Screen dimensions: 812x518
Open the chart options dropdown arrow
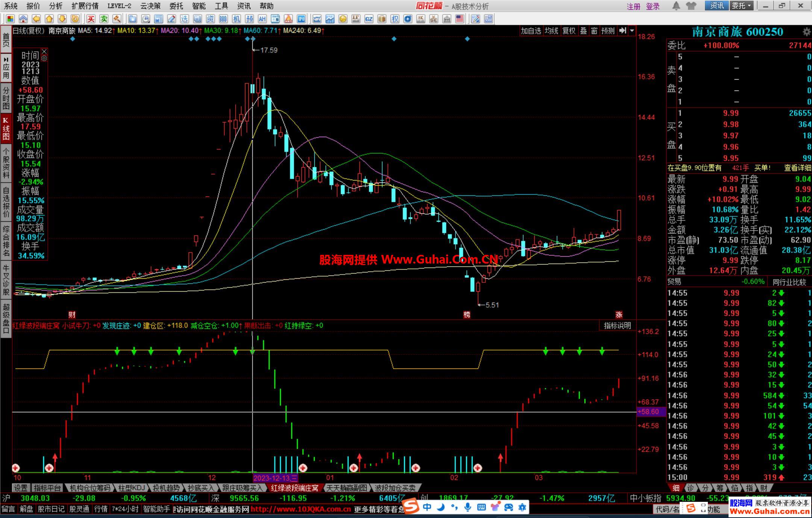tap(632, 31)
